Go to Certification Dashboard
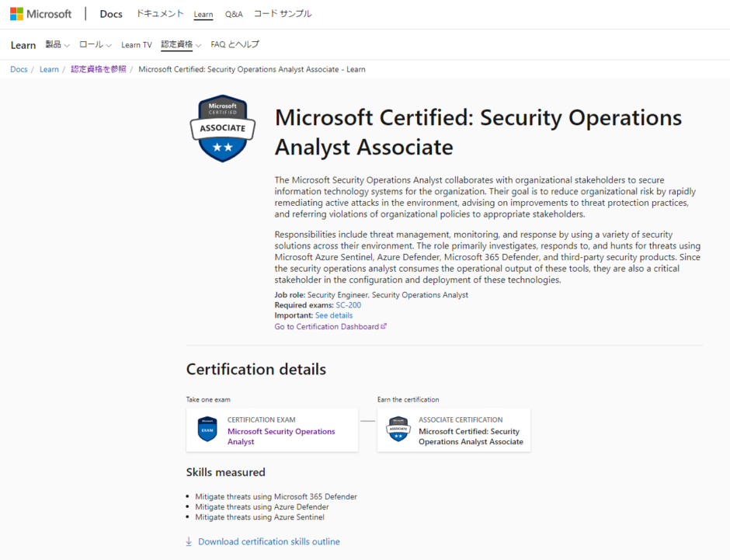Image resolution: width=730 pixels, height=560 pixels. click(327, 325)
